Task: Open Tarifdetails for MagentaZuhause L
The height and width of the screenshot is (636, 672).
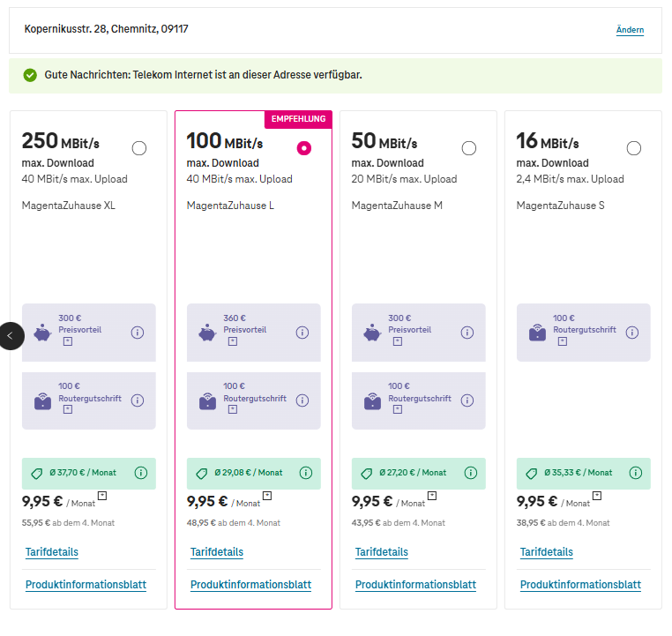Action: [x=217, y=552]
